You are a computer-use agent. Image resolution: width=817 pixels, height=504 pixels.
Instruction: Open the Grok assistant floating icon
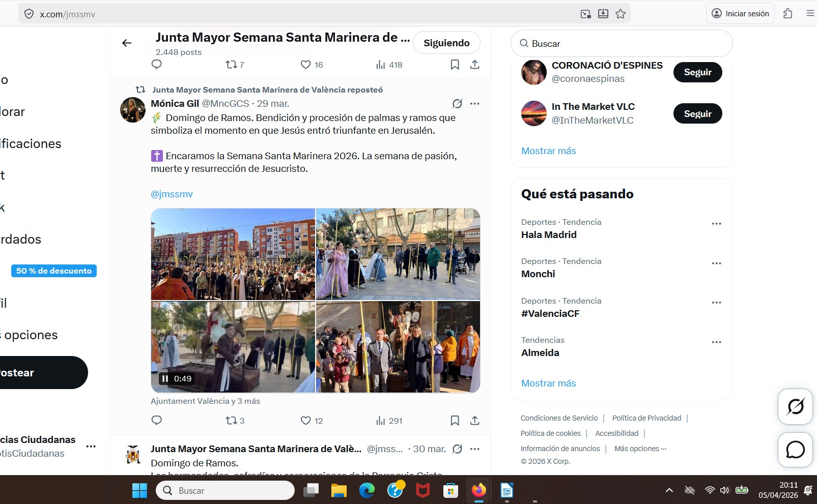(x=795, y=406)
